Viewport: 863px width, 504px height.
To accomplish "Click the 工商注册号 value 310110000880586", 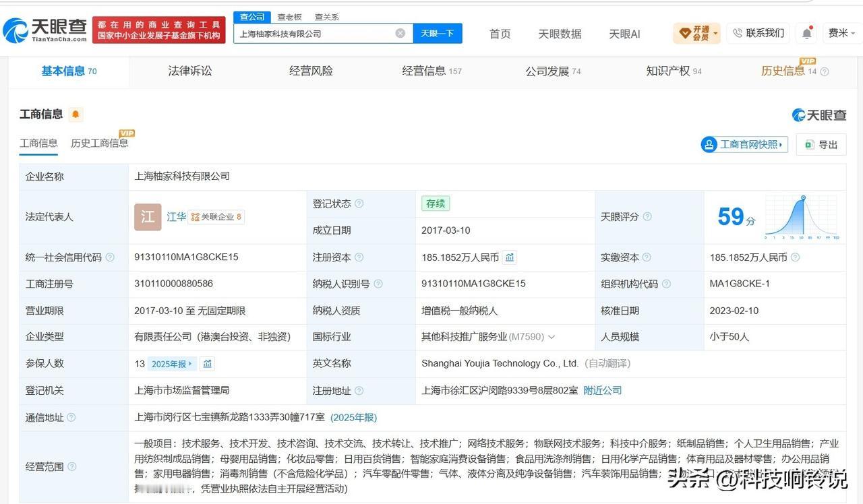I will click(174, 284).
